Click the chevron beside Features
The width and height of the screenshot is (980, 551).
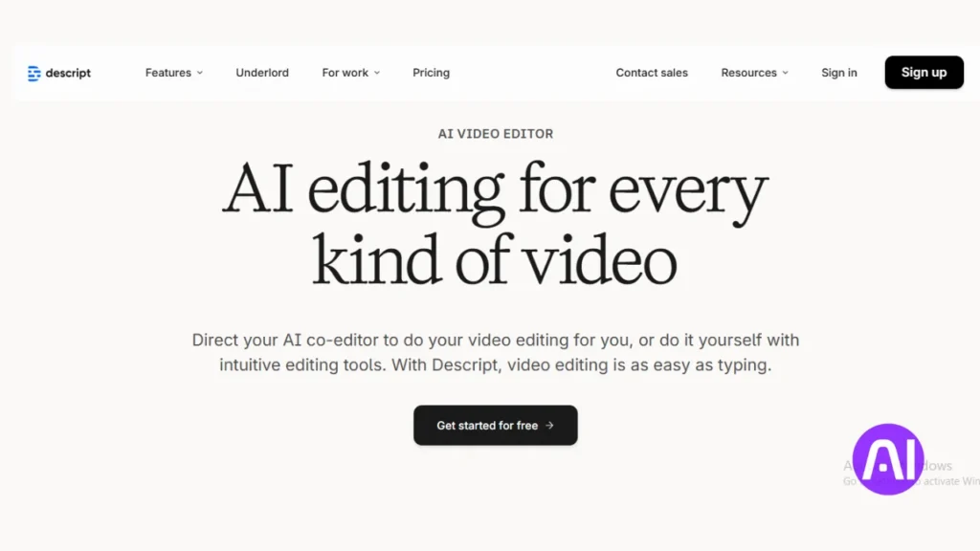[200, 73]
